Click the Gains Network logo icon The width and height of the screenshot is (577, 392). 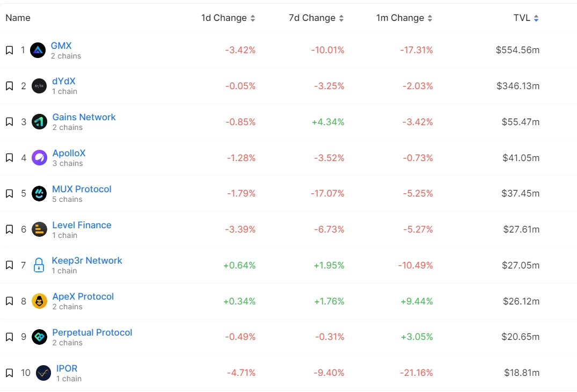coord(39,122)
